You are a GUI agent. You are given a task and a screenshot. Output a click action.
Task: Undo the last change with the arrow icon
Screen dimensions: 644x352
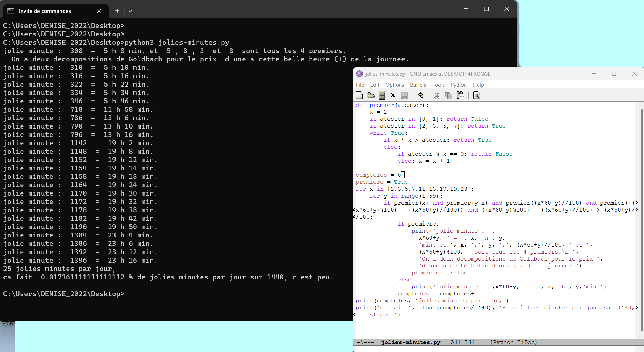click(x=421, y=95)
